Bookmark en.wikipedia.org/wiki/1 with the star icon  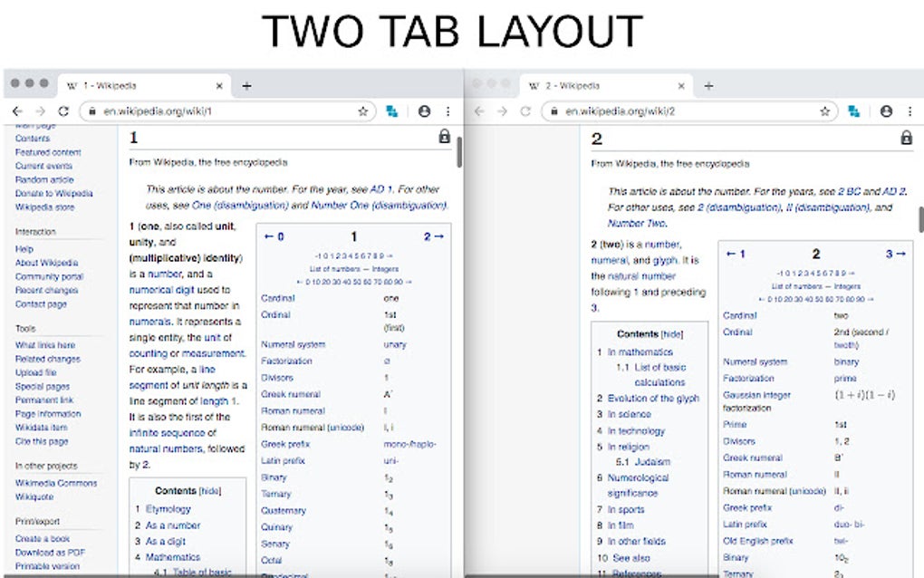tap(363, 111)
